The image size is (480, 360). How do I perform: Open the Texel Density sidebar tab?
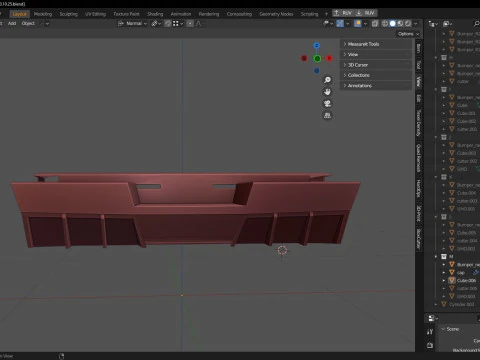tap(418, 122)
